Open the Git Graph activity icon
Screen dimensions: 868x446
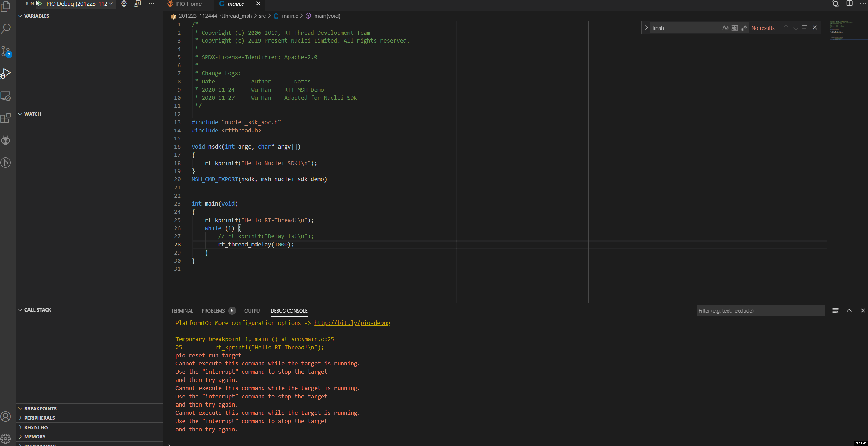pos(6,163)
